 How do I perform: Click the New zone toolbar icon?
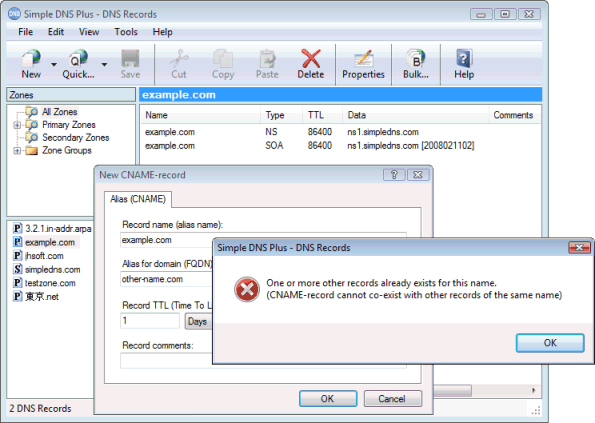click(31, 58)
